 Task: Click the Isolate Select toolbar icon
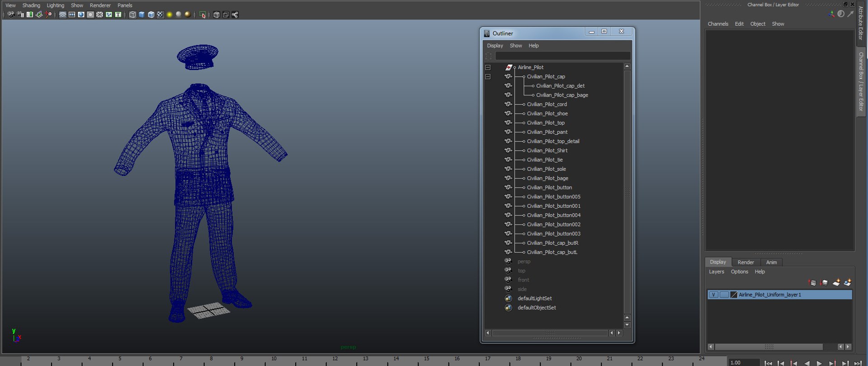pos(203,14)
